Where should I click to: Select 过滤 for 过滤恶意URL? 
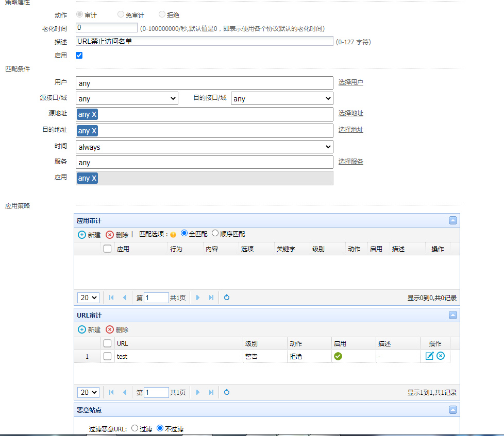(135, 428)
